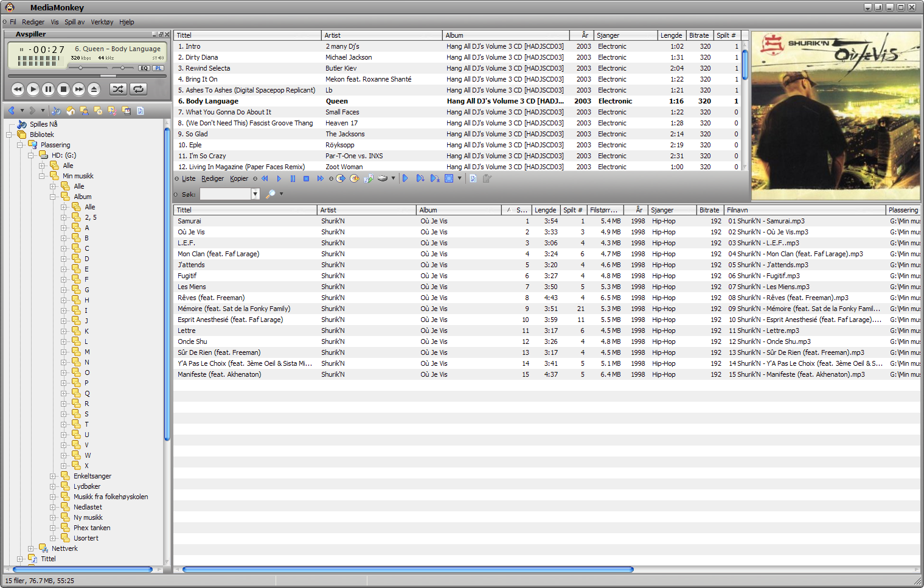Click the Où Je Vis album art

click(835, 116)
